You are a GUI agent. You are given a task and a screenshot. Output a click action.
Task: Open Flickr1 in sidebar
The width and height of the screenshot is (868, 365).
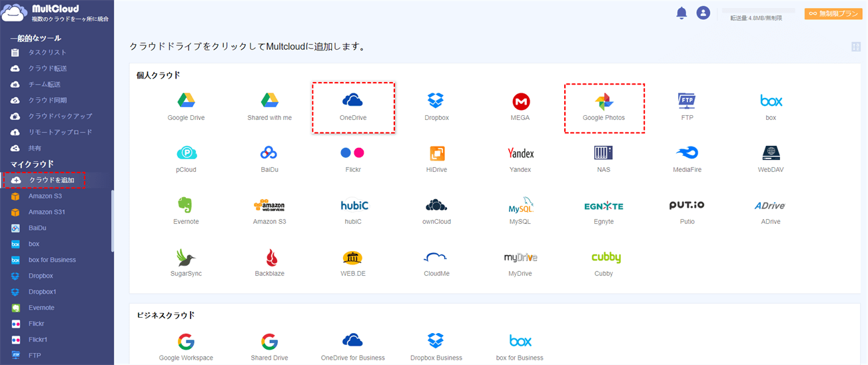[x=38, y=340]
